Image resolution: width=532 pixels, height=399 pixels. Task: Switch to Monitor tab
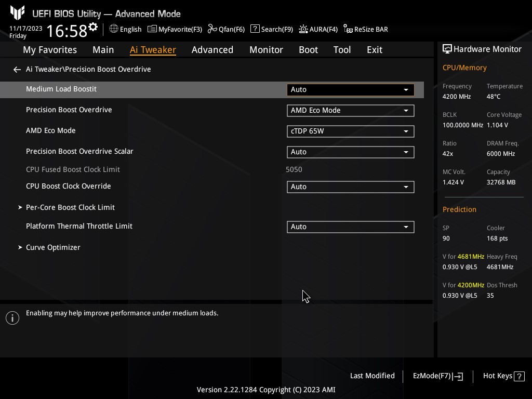point(267,50)
